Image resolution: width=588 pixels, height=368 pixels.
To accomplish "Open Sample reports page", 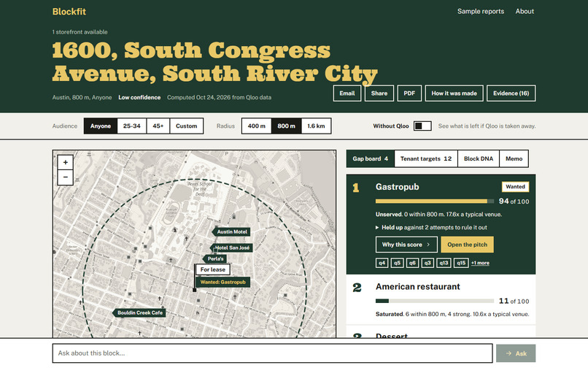I will click(480, 11).
